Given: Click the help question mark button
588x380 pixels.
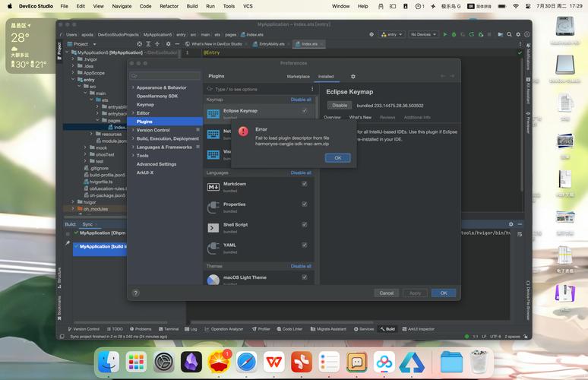Looking at the screenshot, I should pyautogui.click(x=136, y=293).
